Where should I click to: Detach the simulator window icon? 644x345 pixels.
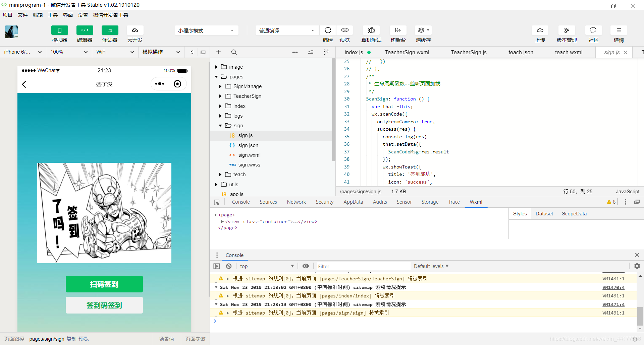(203, 52)
